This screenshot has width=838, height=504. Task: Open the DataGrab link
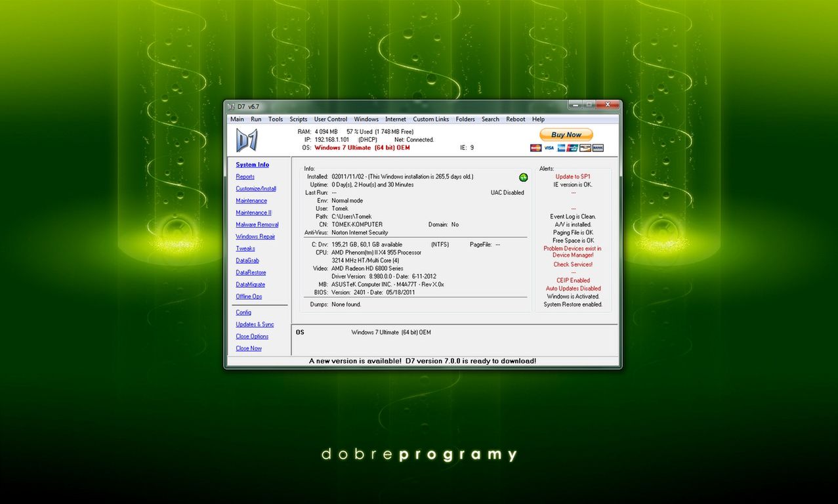click(247, 261)
